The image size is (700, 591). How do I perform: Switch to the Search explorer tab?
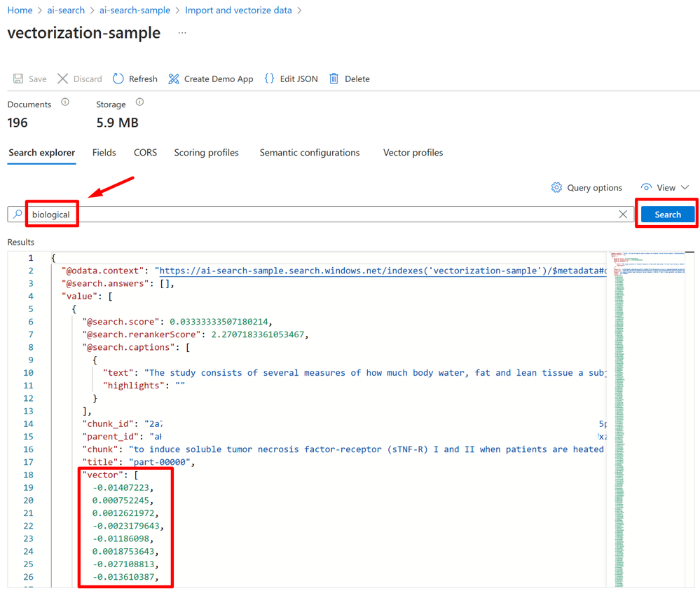tap(42, 153)
